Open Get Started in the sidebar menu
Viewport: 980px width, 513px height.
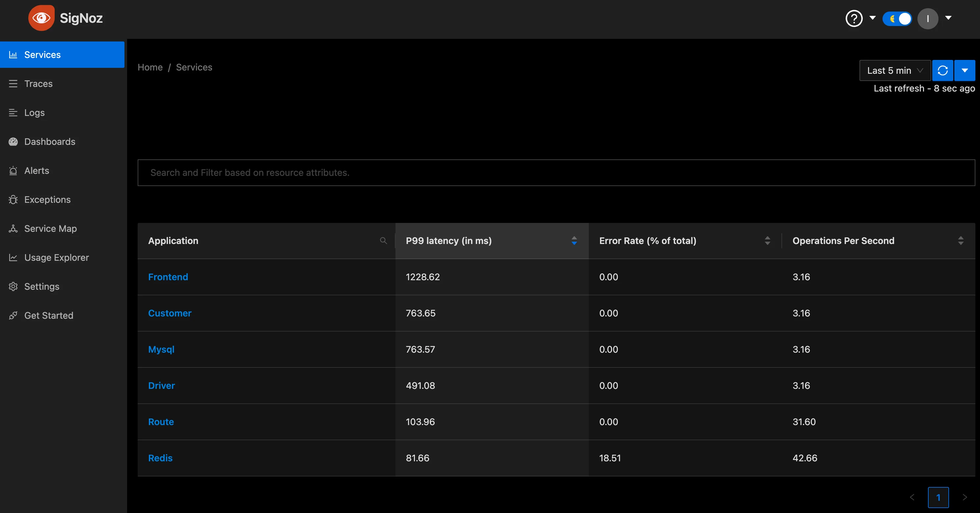(x=62, y=315)
